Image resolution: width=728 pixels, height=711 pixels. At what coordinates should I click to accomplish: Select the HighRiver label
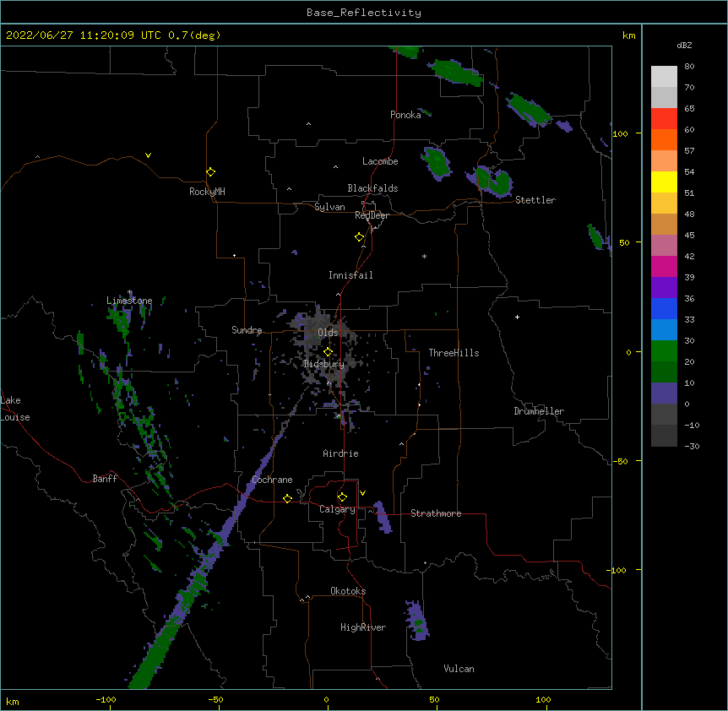click(363, 627)
